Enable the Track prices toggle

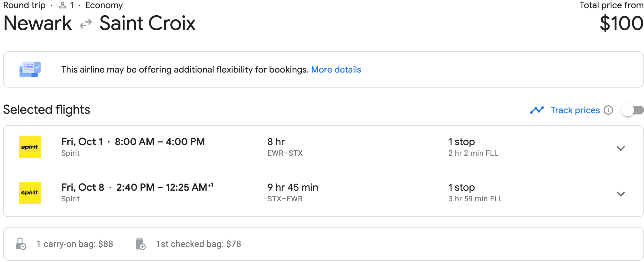pos(632,110)
